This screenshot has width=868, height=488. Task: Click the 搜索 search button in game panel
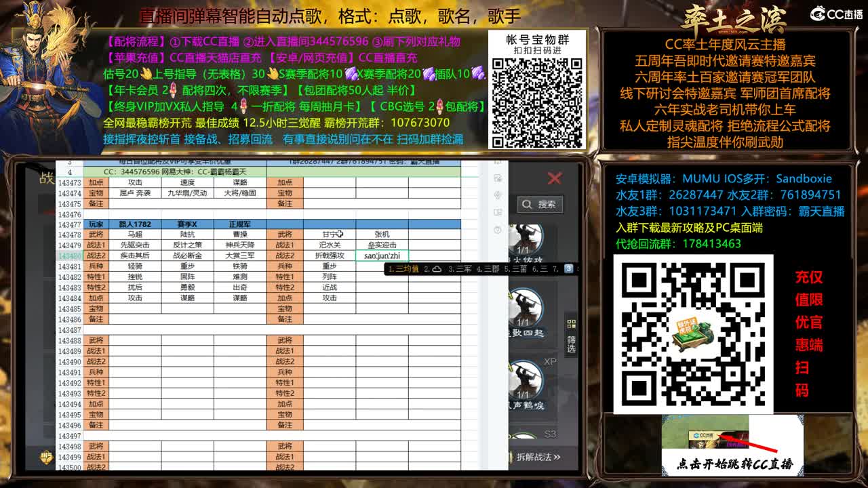[539, 204]
